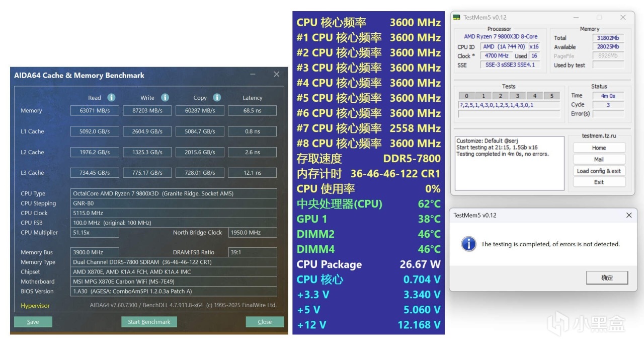Screen dimensions: 644x345
Task: Click the AMD Ryzen 7 9800X3D processor name
Action: 501,36
